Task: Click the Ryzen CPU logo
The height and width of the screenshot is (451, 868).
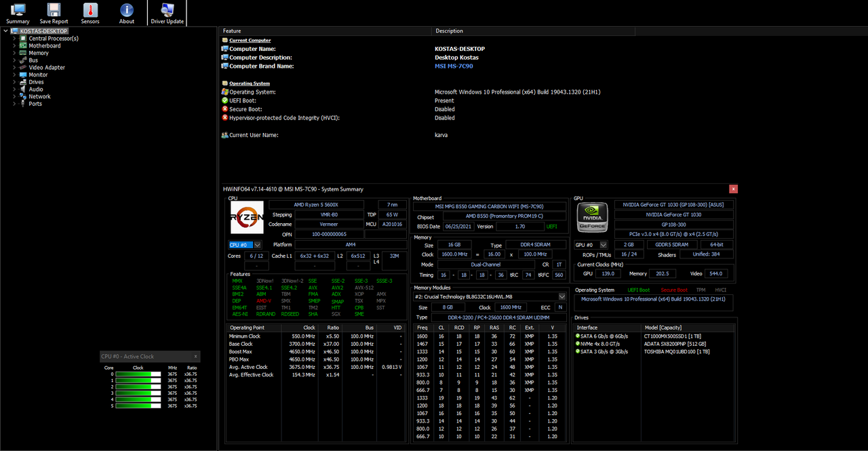Action: click(247, 218)
